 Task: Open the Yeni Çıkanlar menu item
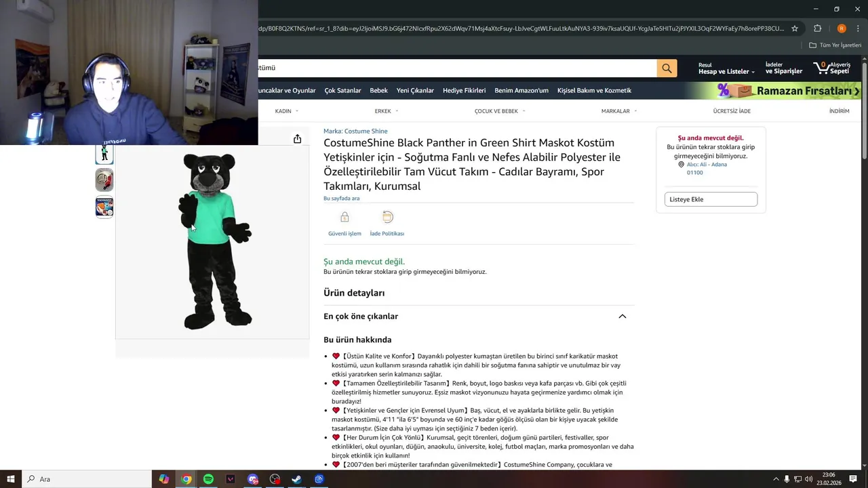pyautogui.click(x=415, y=91)
